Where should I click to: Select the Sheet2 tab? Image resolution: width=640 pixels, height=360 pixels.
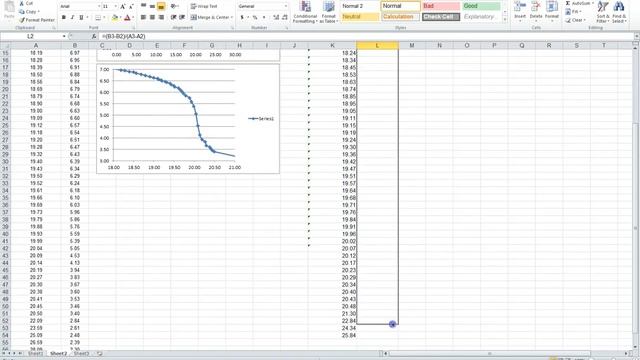58,353
